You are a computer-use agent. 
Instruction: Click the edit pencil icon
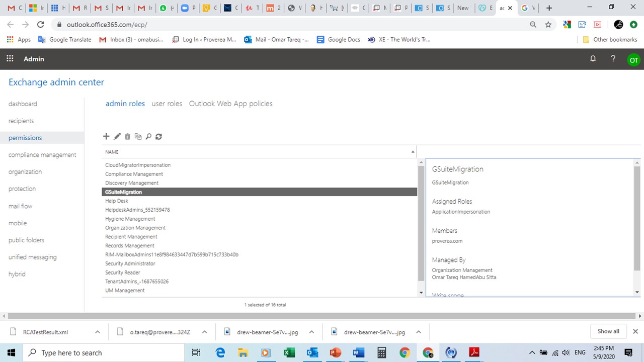[x=117, y=136]
